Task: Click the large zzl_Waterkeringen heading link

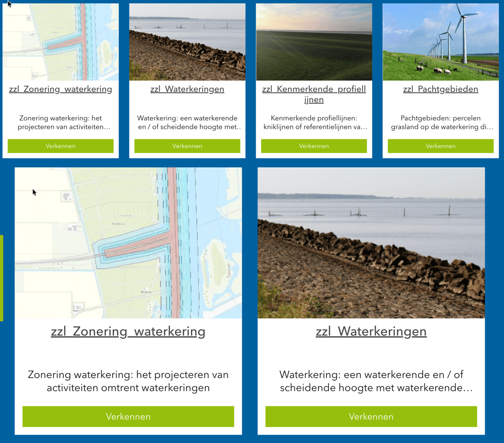Action: 371,331
